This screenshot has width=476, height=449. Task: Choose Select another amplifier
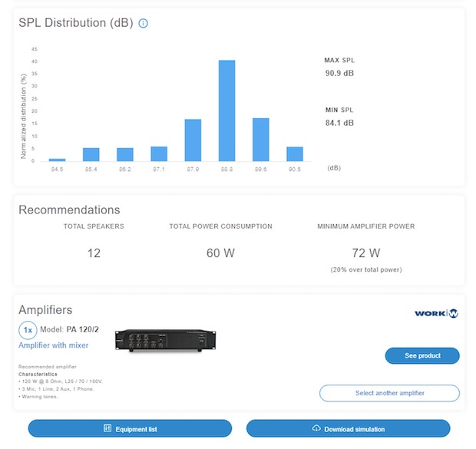(389, 393)
